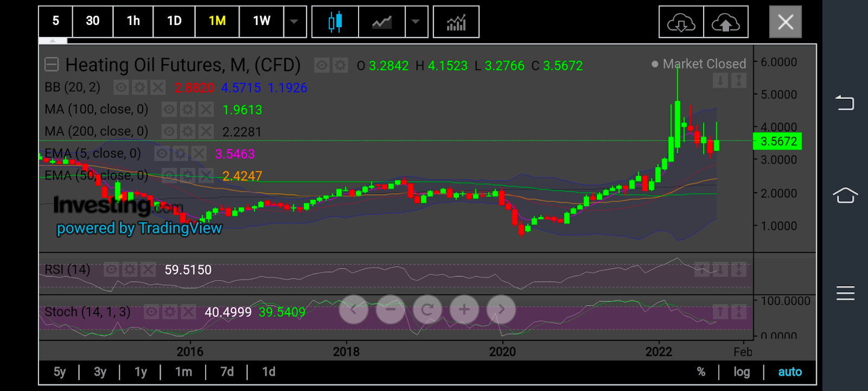Set date range to 1y
This screenshot has height=391, width=868.
pos(141,372)
